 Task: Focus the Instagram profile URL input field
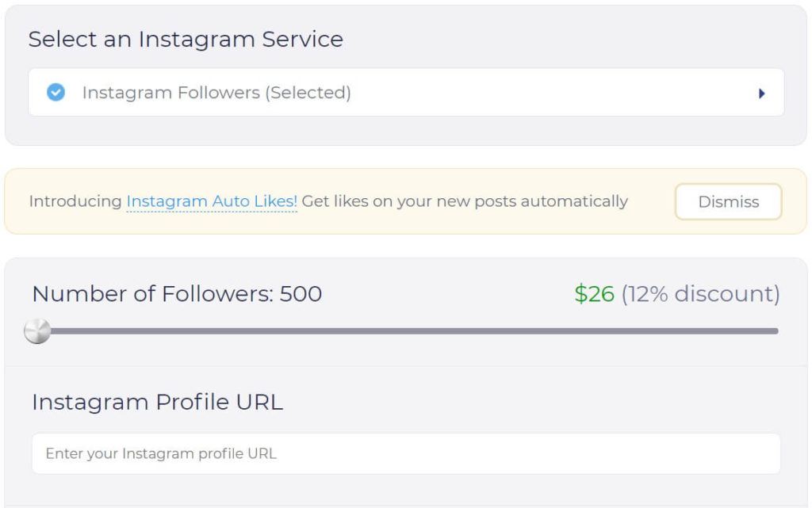[406, 453]
